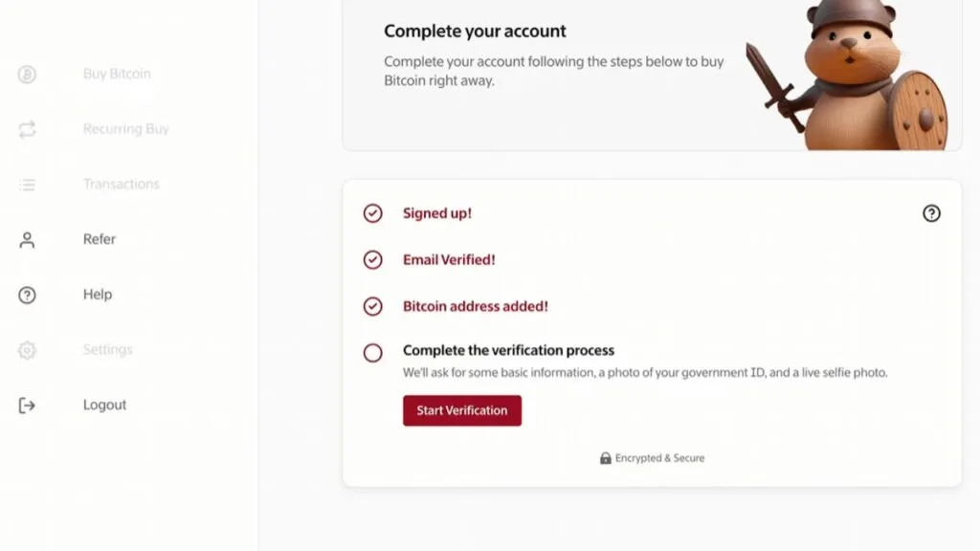
Task: Click the Transactions list icon
Action: [27, 185]
